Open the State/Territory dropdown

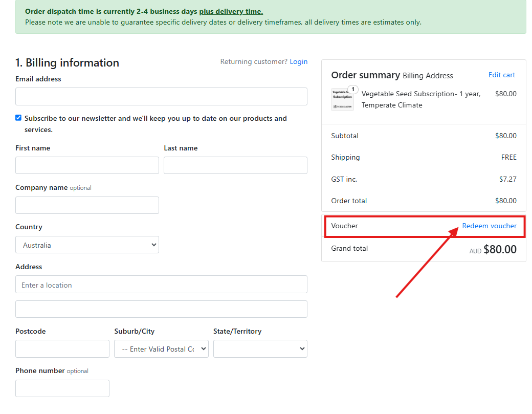(x=260, y=348)
